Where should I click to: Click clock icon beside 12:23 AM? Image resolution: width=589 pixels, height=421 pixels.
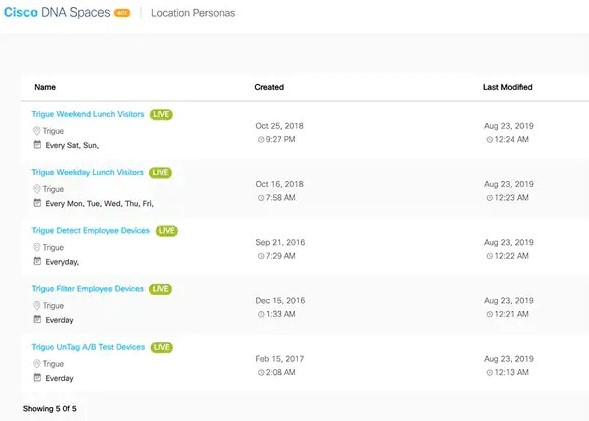(489, 198)
